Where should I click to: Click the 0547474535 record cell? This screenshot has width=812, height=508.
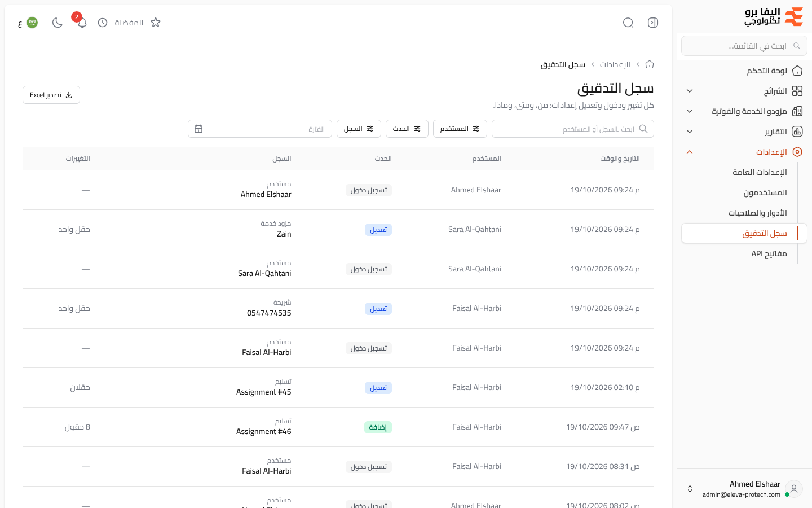coord(269,313)
